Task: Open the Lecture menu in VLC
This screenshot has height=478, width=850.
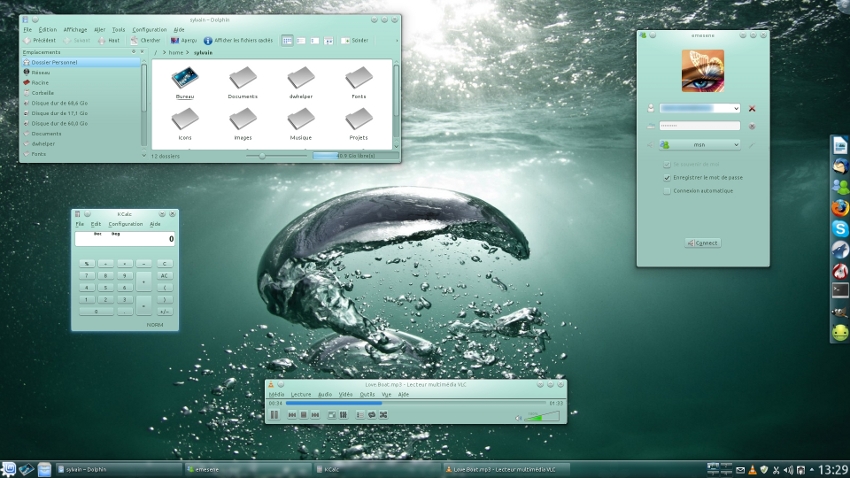Action: pos(301,395)
